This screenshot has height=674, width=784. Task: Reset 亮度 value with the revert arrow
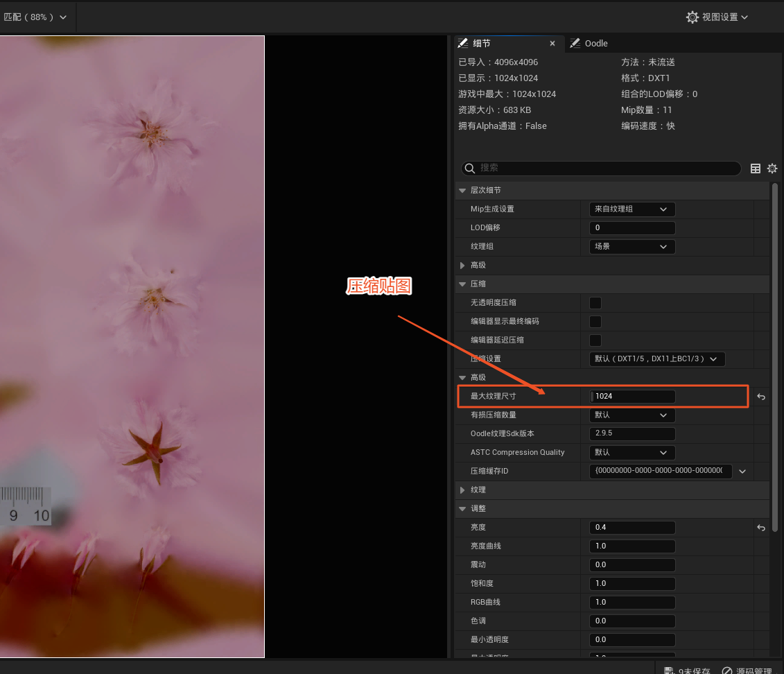(761, 528)
